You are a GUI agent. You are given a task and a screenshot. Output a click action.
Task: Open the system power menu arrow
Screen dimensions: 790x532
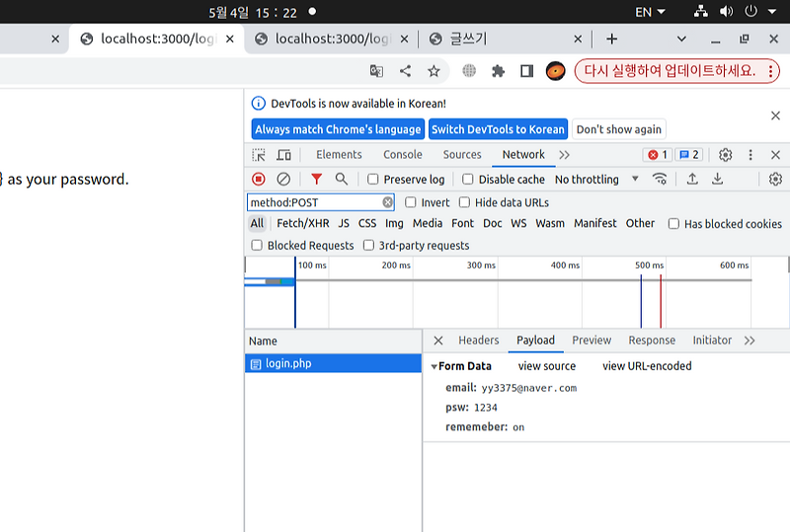(x=772, y=11)
